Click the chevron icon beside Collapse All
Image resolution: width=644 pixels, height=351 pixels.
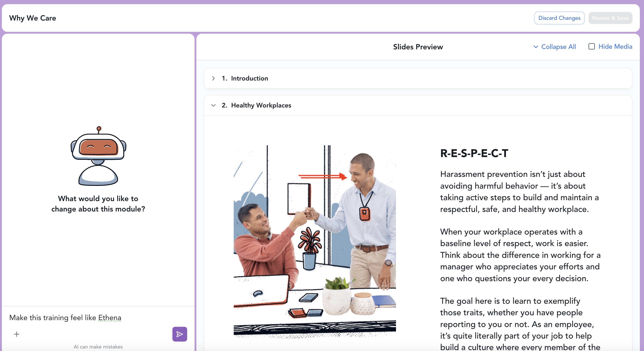pos(535,47)
